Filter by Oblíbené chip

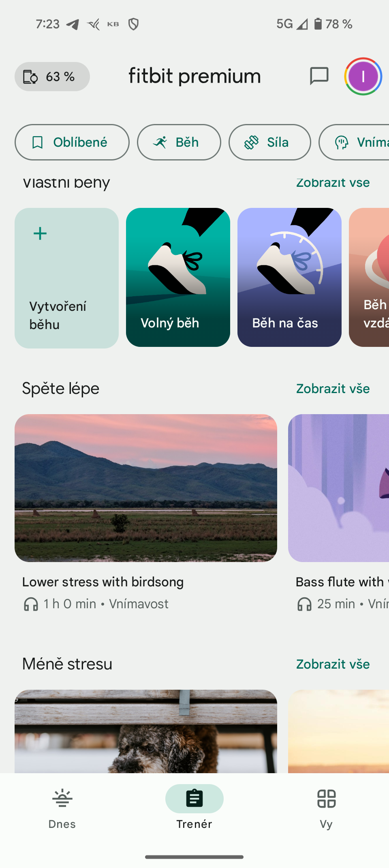pyautogui.click(x=72, y=142)
